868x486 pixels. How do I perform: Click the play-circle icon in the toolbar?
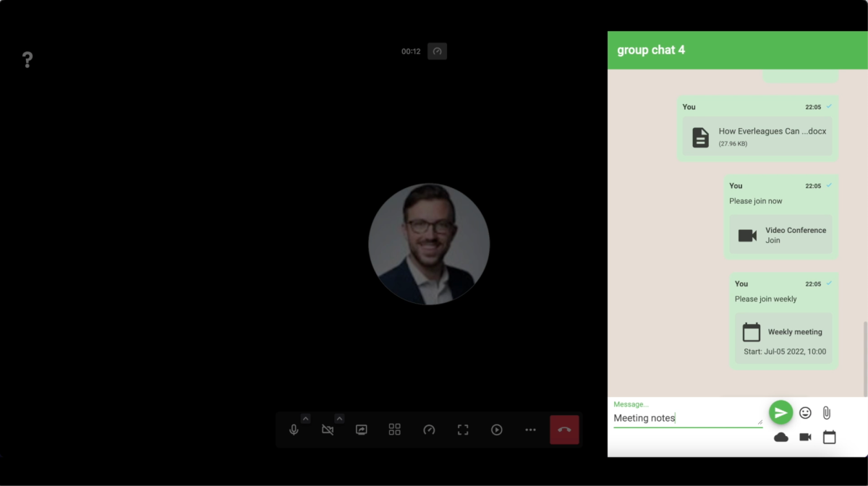[497, 430]
